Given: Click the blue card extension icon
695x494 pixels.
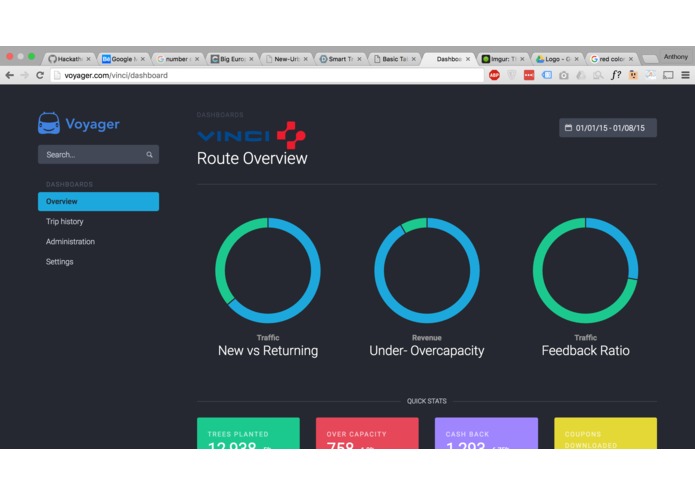Looking at the screenshot, I should (547, 75).
